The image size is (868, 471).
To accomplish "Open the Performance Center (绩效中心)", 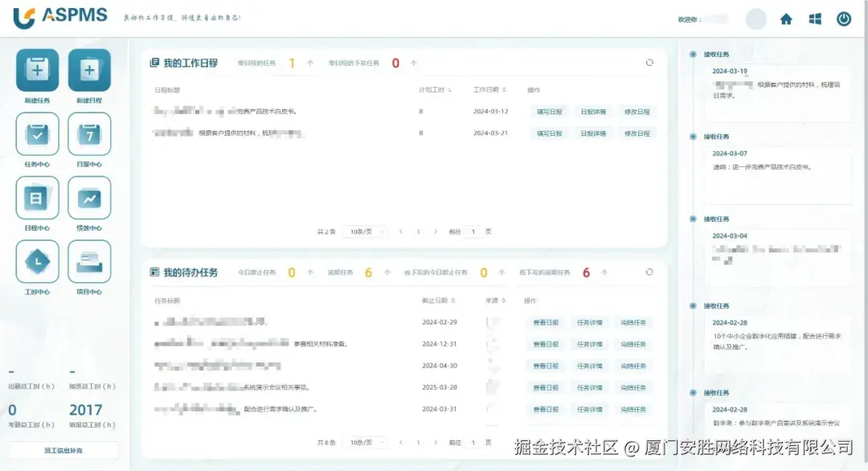I will pyautogui.click(x=90, y=198).
